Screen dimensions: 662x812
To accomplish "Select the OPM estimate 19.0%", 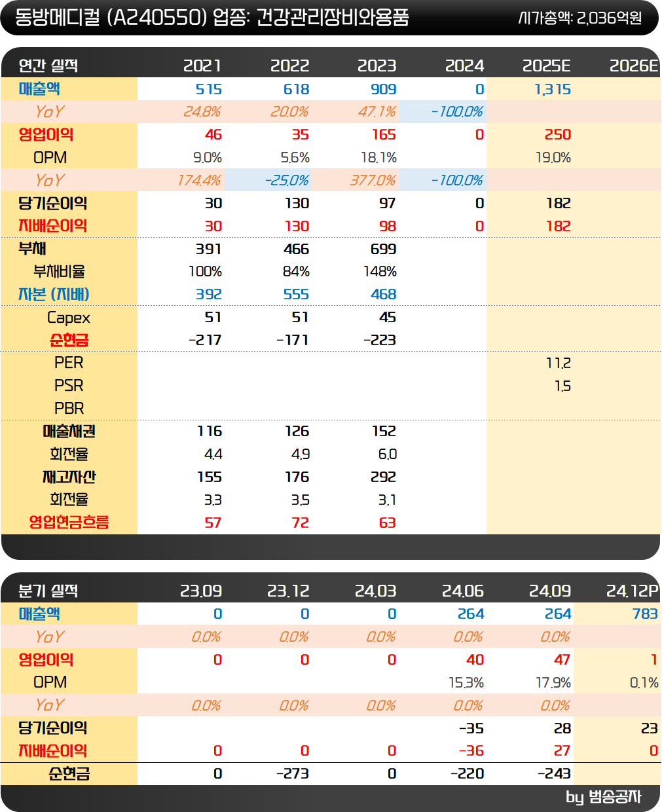I will 553,158.
